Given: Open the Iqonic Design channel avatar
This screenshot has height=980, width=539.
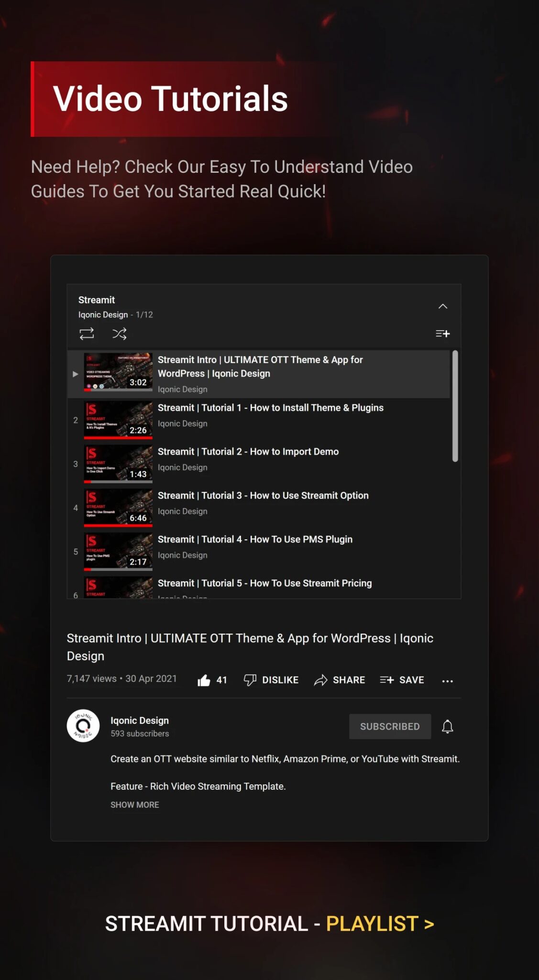Looking at the screenshot, I should click(x=83, y=726).
